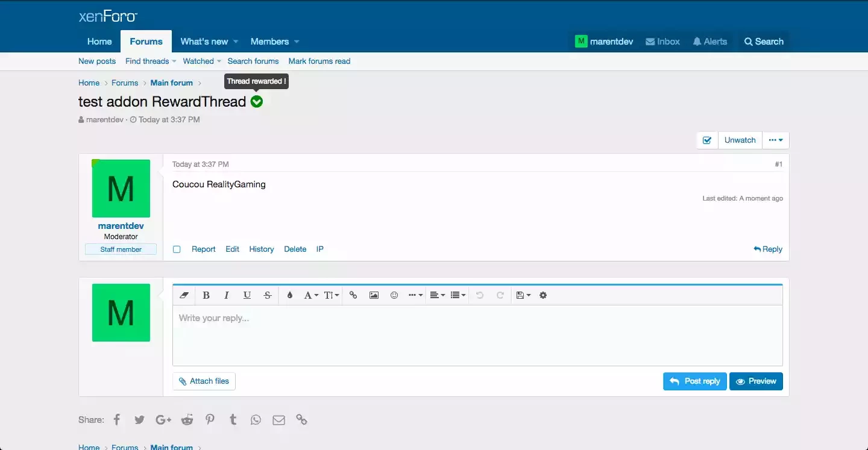This screenshot has width=868, height=450.
Task: Open the thread tools three-dots menu
Action: [776, 140]
